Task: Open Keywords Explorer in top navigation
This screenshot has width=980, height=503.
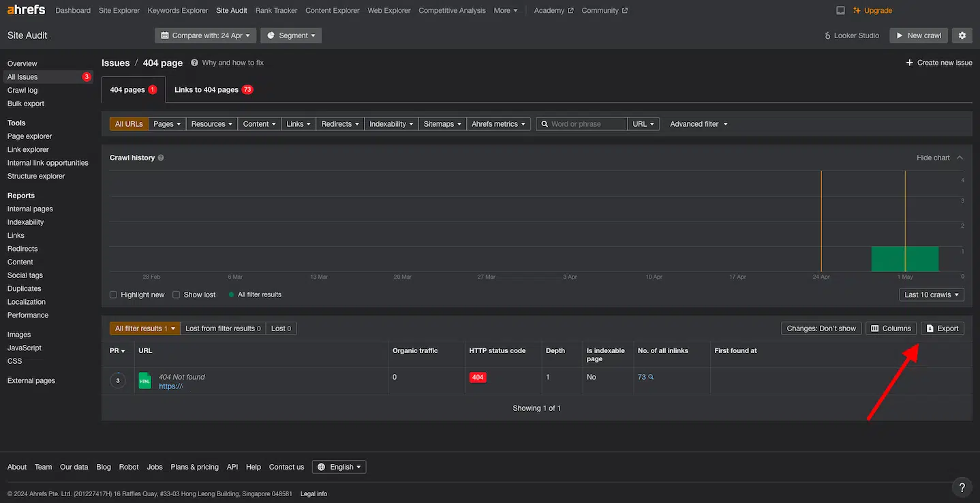Action: tap(178, 10)
